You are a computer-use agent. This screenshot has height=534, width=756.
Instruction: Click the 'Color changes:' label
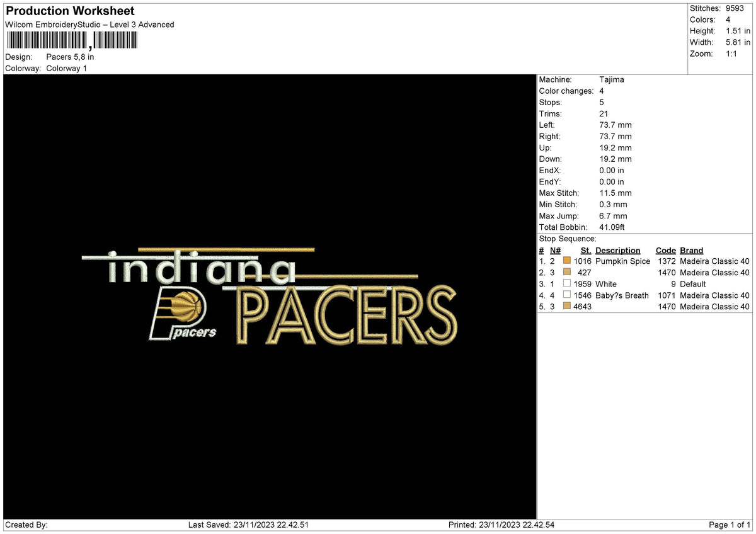coord(566,91)
